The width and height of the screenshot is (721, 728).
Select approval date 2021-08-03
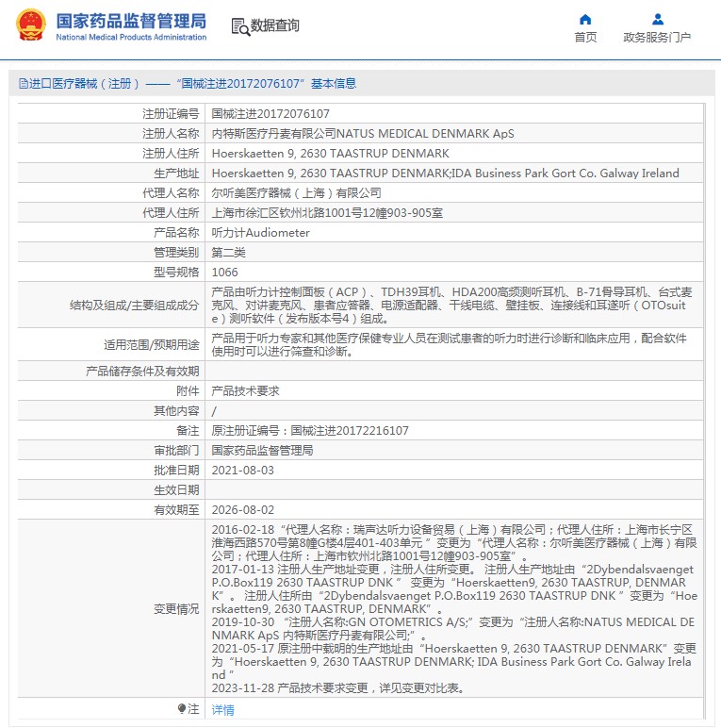(242, 471)
